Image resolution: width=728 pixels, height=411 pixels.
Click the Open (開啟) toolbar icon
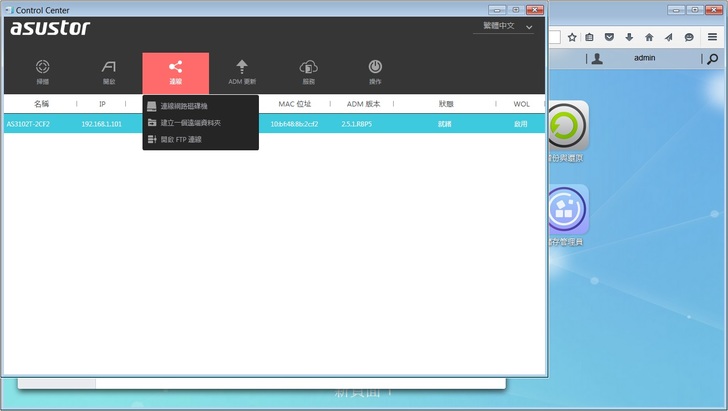pyautogui.click(x=109, y=67)
